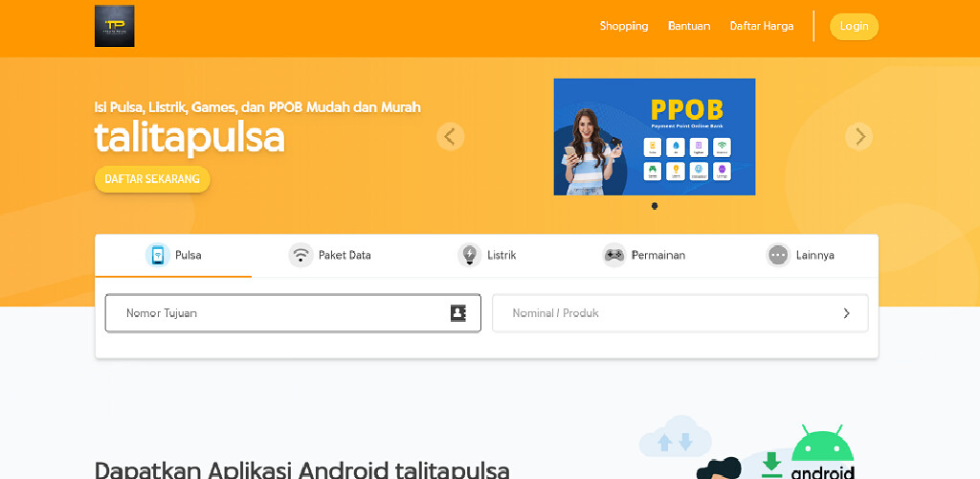The height and width of the screenshot is (479, 980).
Task: Open the Shopping menu item
Action: click(x=624, y=26)
